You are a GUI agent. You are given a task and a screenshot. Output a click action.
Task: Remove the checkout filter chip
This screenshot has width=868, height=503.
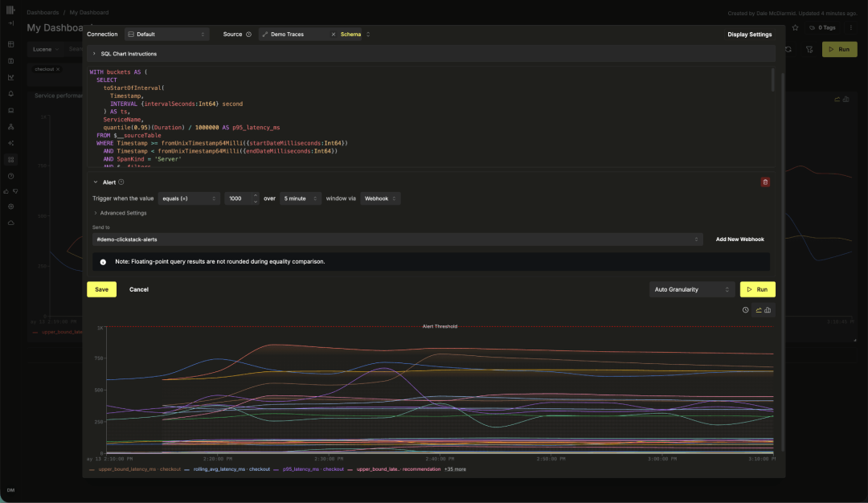click(x=58, y=69)
